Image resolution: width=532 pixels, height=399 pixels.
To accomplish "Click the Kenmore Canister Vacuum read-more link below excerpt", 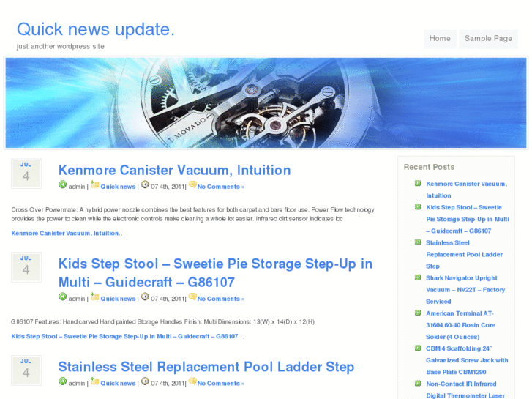I will 65,234.
